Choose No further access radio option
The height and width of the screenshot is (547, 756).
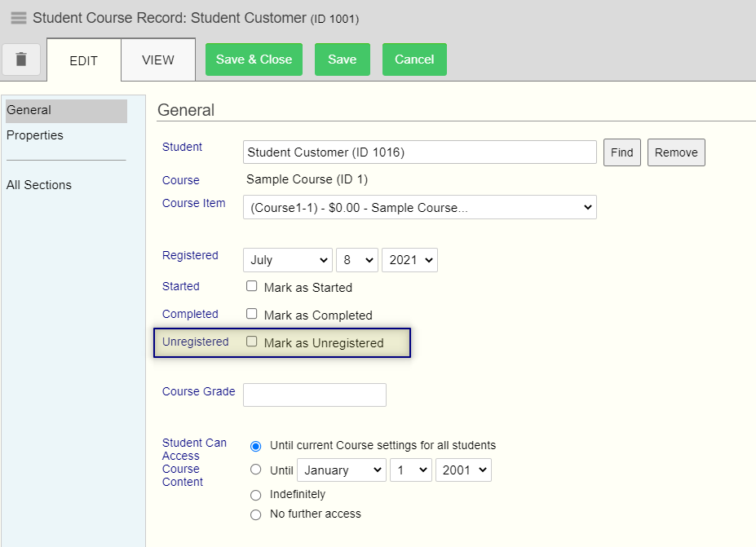click(256, 514)
